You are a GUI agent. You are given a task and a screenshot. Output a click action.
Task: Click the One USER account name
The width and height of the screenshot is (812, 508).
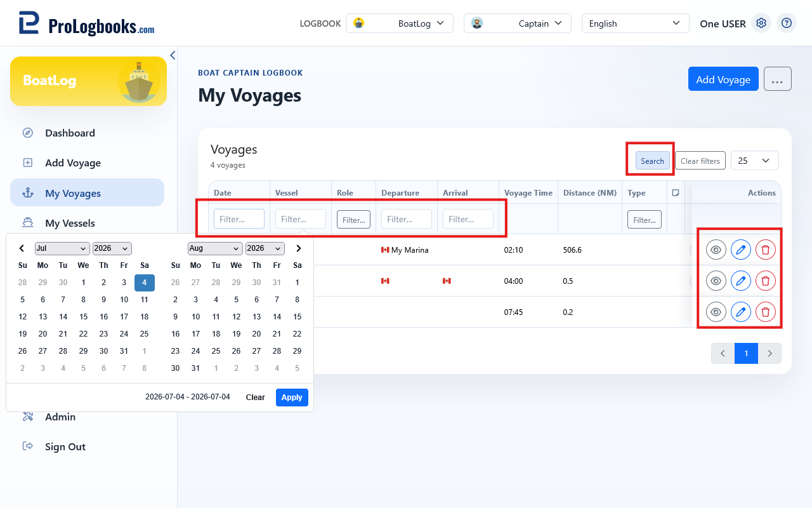tap(723, 23)
